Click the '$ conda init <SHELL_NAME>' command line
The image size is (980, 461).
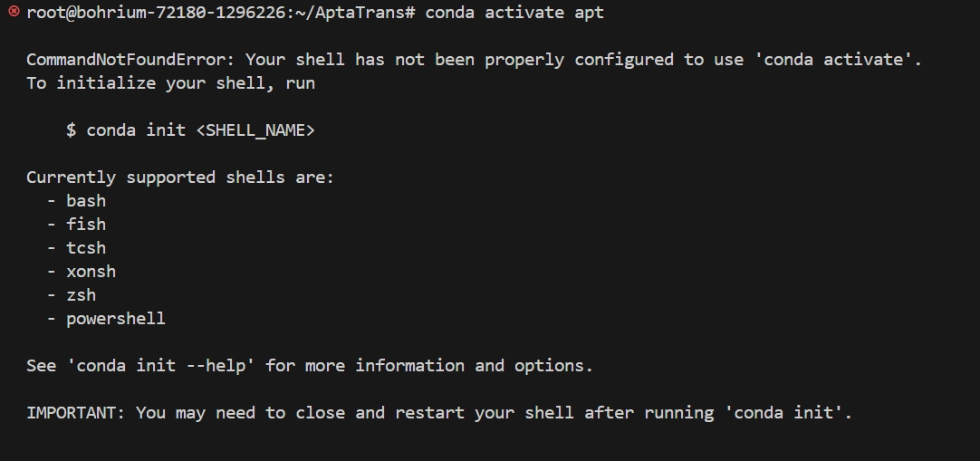[x=190, y=130]
